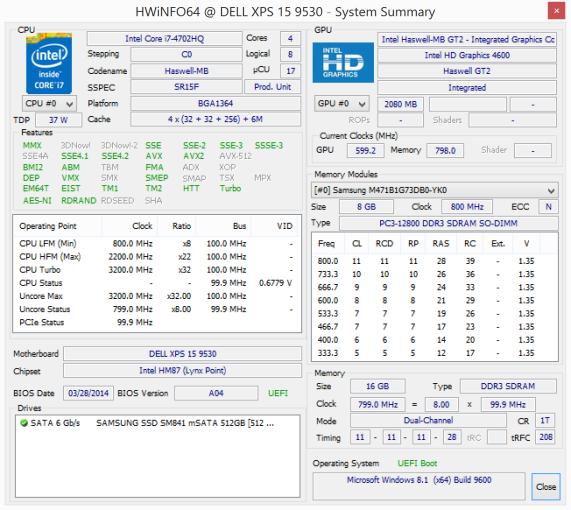Viewport: 571px width, 510px height.
Task: Click the green UEFI Boot label
Action: pos(417,463)
